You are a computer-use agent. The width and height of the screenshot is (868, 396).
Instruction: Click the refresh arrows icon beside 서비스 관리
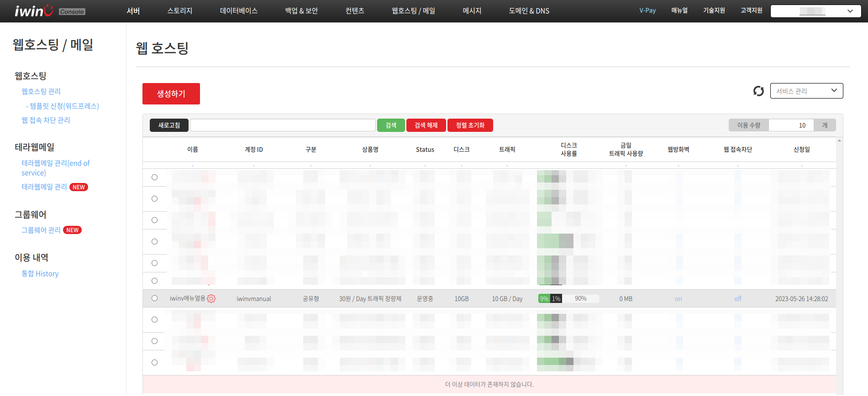(x=758, y=91)
